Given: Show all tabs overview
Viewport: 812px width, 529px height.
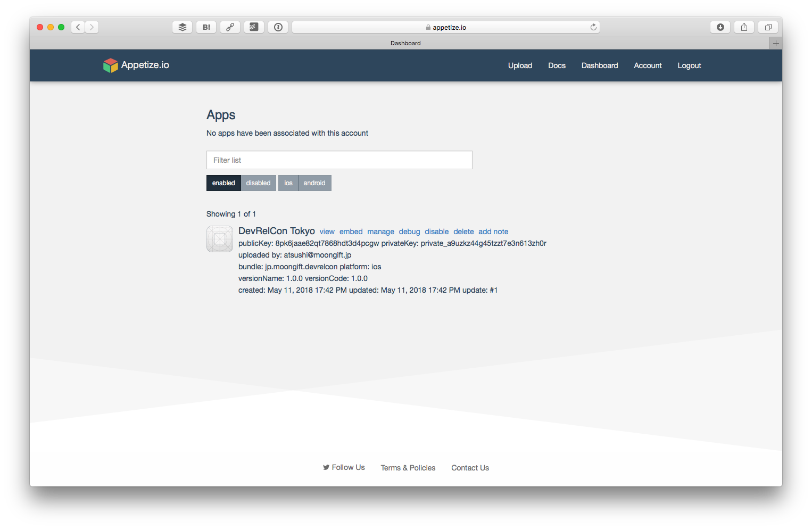Looking at the screenshot, I should click(768, 27).
